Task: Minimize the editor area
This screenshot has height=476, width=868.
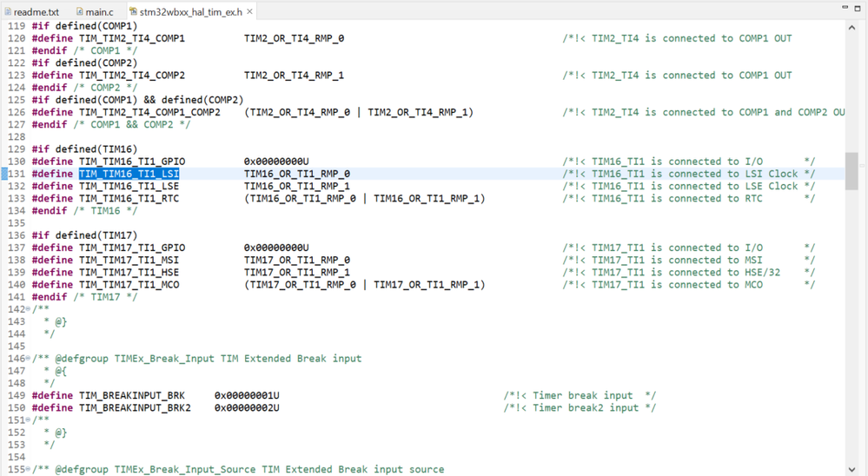Action: tap(845, 8)
